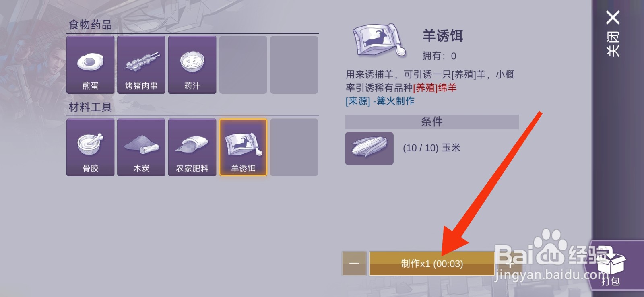The image size is (644, 297).
Task: Select the roasted pork skewer (烤猪肉串) recipe
Action: click(x=141, y=65)
